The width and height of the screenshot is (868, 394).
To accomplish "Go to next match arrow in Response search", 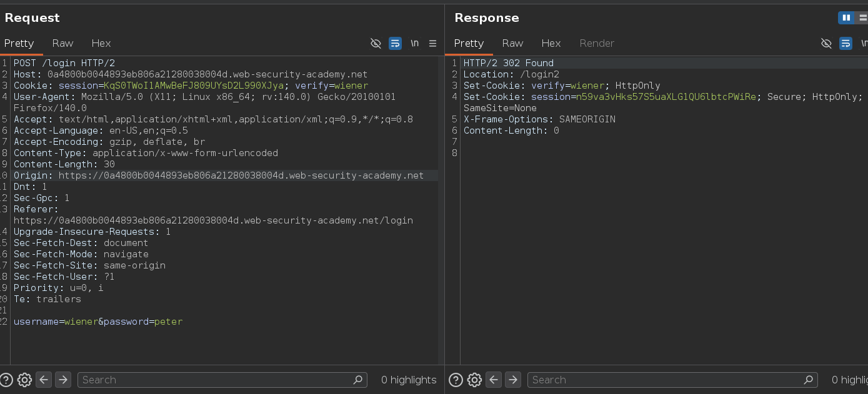I will [x=513, y=380].
